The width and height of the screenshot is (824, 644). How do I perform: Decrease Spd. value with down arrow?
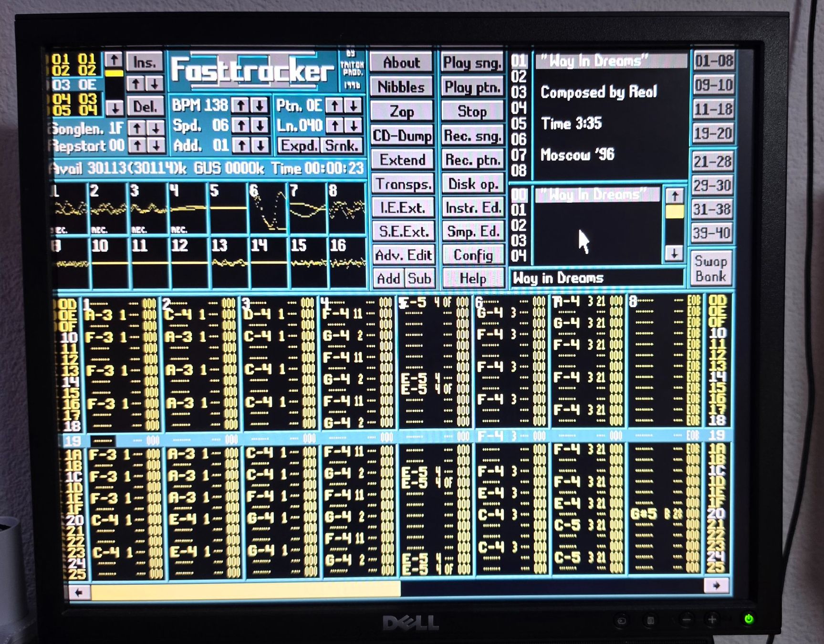pyautogui.click(x=260, y=125)
